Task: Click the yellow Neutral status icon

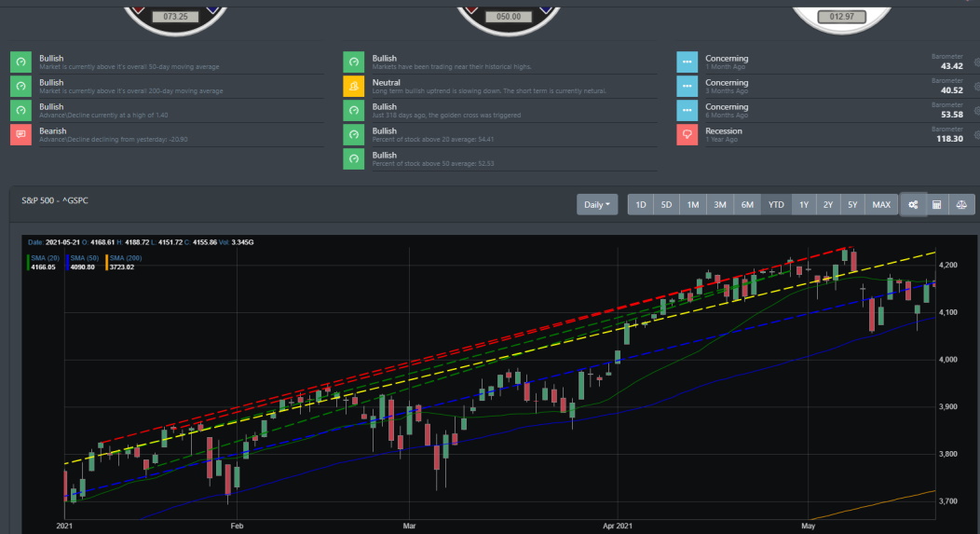Action: 354,87
